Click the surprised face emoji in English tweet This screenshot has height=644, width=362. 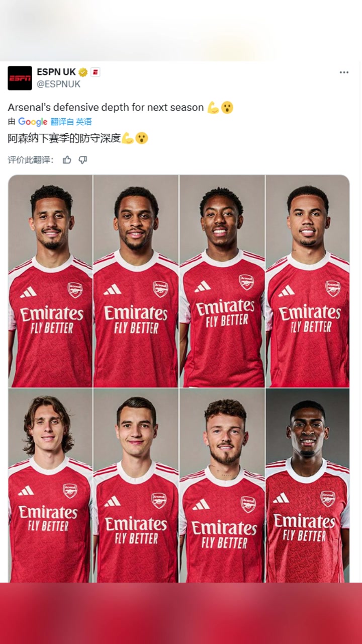(227, 107)
